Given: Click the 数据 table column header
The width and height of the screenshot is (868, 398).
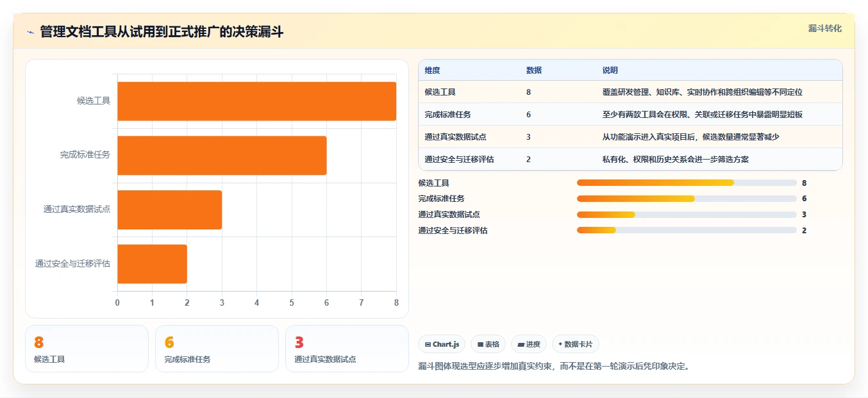Looking at the screenshot, I should [534, 70].
